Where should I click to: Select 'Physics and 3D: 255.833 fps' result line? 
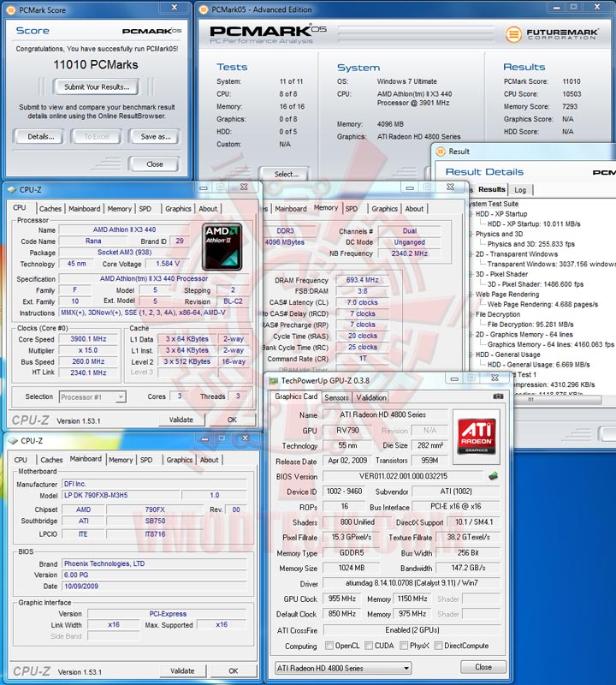coord(530,244)
